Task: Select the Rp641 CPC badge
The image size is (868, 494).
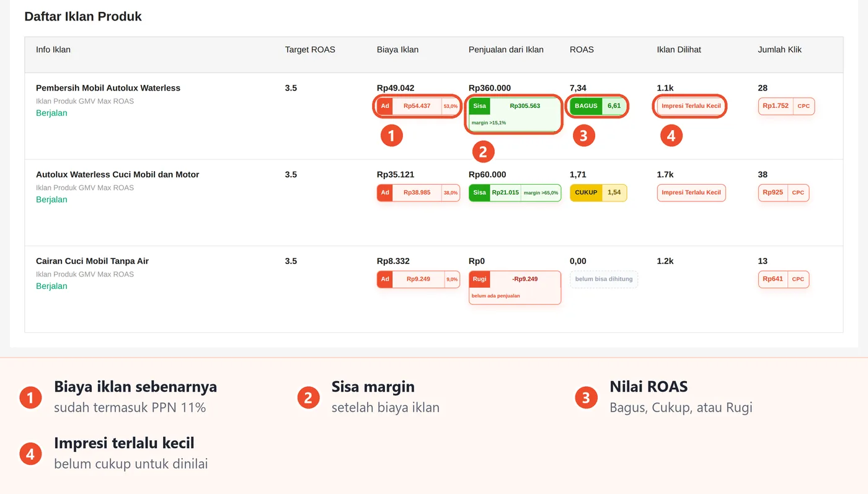Action: (784, 279)
